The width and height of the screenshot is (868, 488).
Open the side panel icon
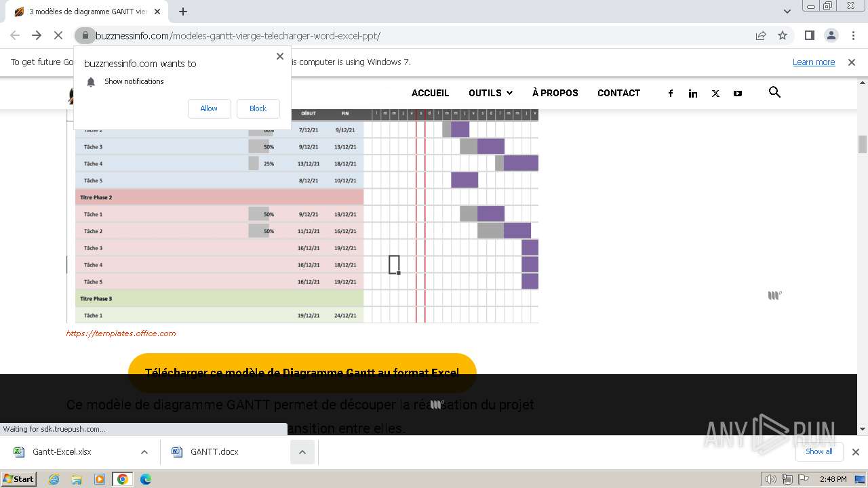click(x=809, y=35)
